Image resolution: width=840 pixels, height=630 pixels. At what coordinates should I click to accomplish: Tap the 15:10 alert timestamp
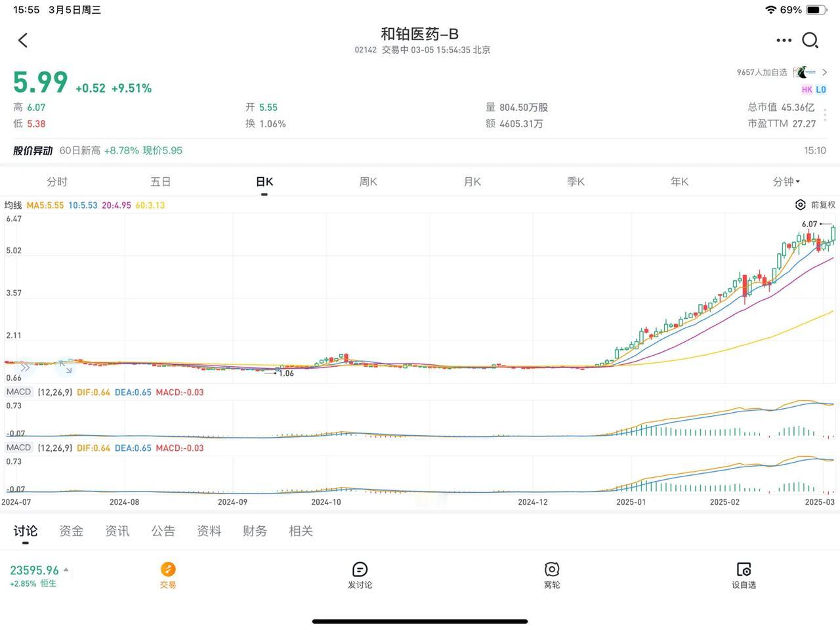coord(815,150)
